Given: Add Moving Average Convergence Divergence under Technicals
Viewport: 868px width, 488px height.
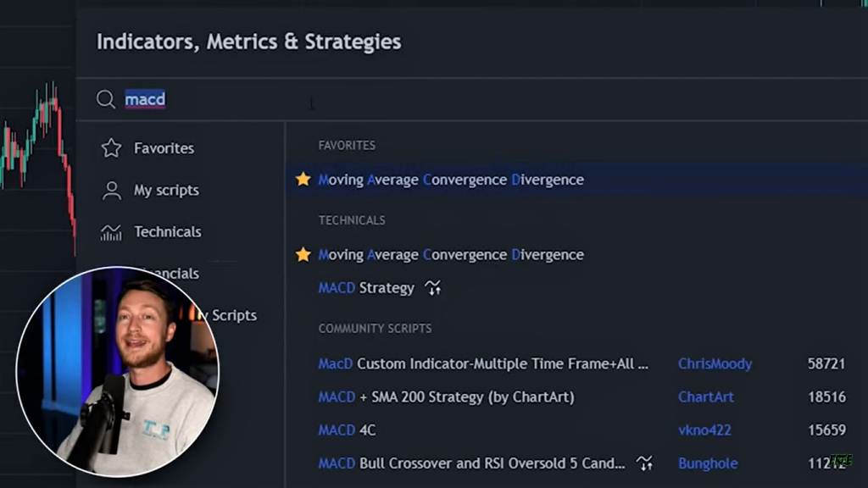Looking at the screenshot, I should tap(451, 255).
